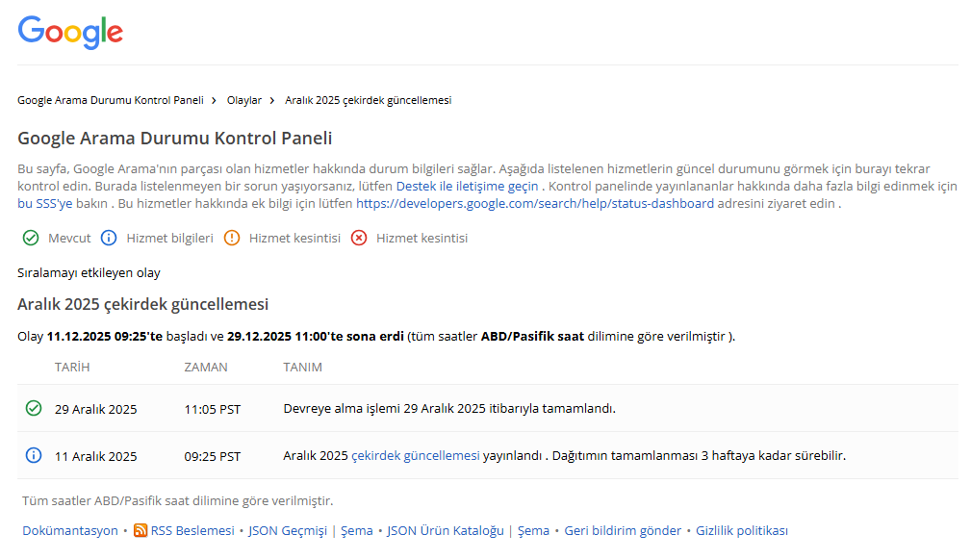971x560 pixels.
Task: Click the chevron after Kontrol Paneli breadcrumb
Action: click(214, 100)
